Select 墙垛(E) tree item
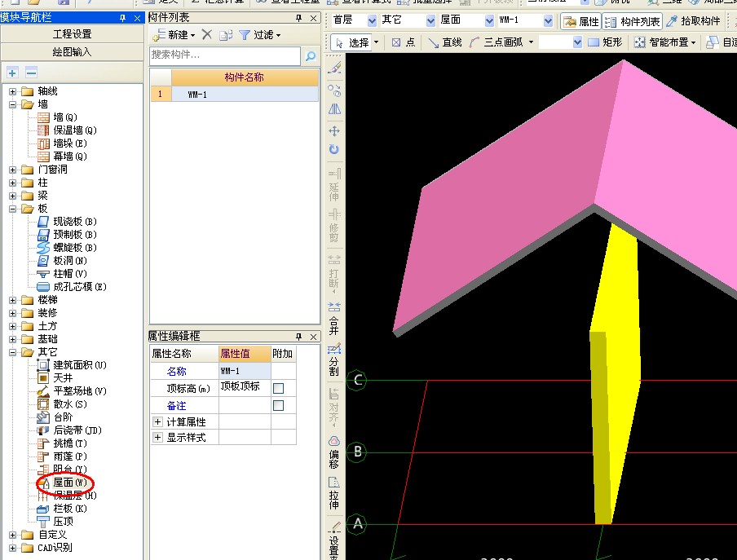737x560 pixels. point(70,143)
